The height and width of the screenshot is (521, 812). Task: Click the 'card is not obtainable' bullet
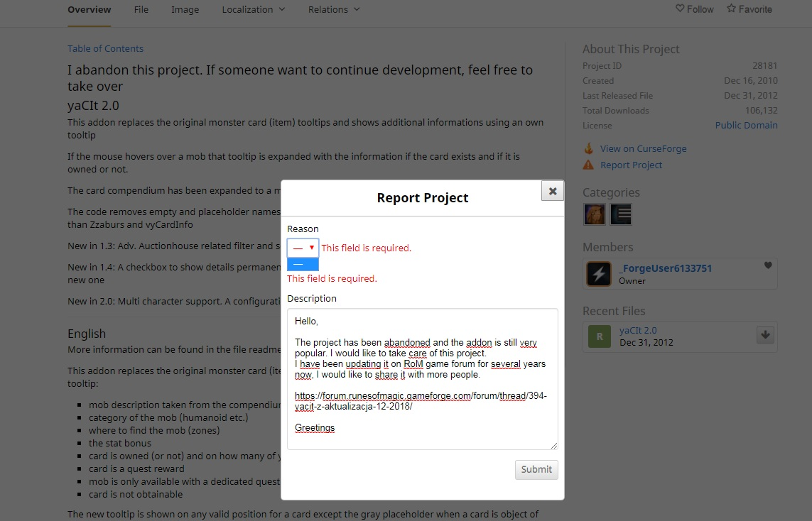pos(136,494)
